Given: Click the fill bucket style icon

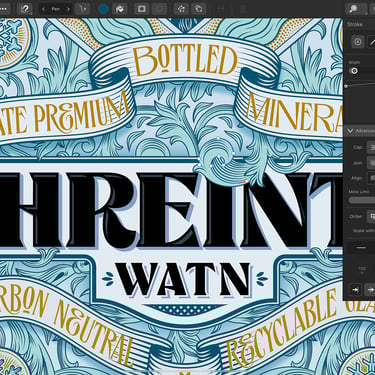Looking at the screenshot, I should tap(120, 9).
